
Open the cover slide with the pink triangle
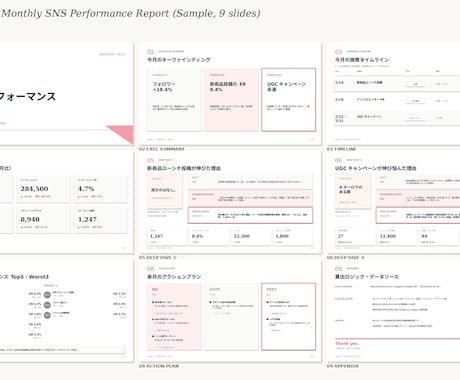pos(67,94)
